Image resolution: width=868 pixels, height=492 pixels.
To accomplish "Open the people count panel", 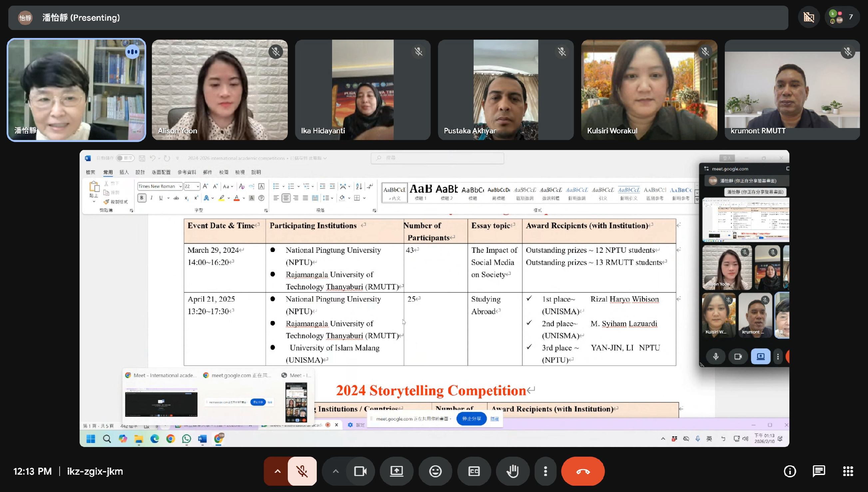I will pos(842,17).
